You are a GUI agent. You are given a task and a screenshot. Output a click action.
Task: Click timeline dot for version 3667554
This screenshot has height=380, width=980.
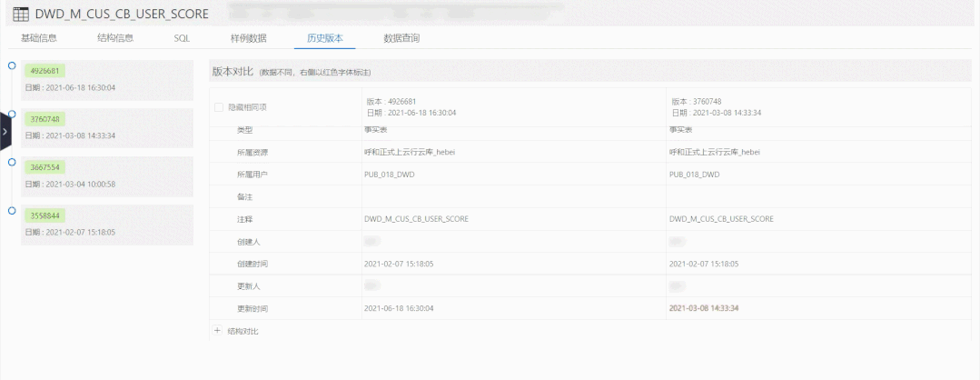point(11,162)
